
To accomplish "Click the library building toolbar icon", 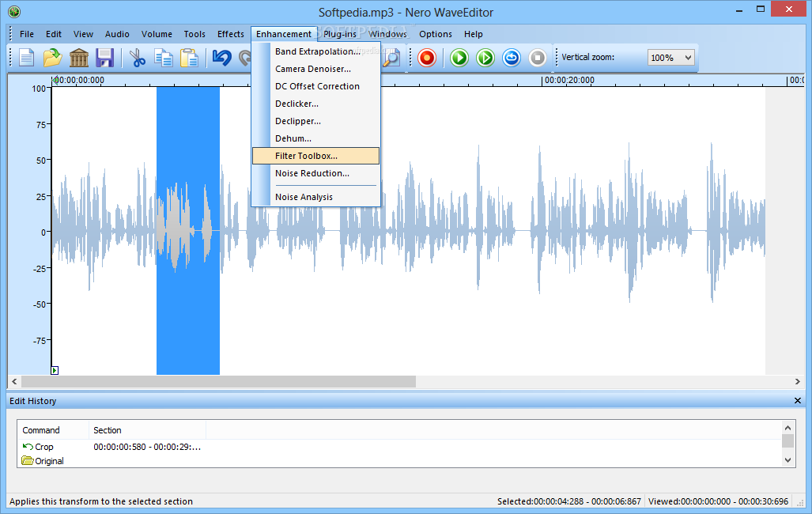I will 79,58.
